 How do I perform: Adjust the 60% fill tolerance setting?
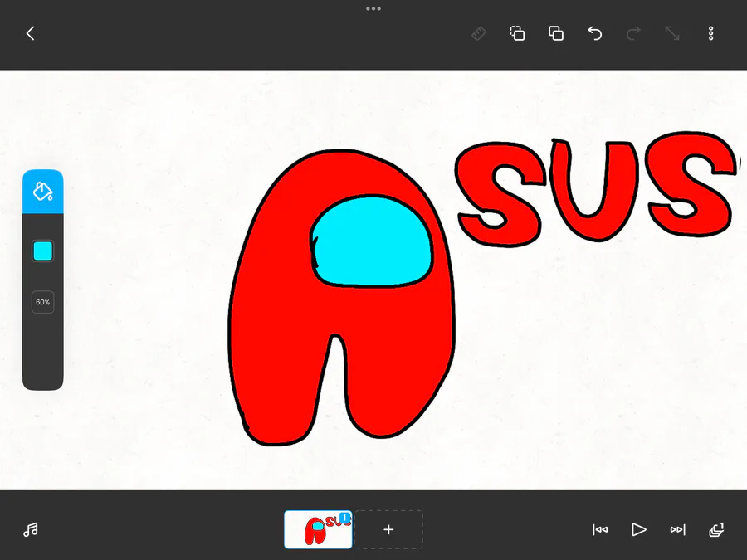(43, 302)
